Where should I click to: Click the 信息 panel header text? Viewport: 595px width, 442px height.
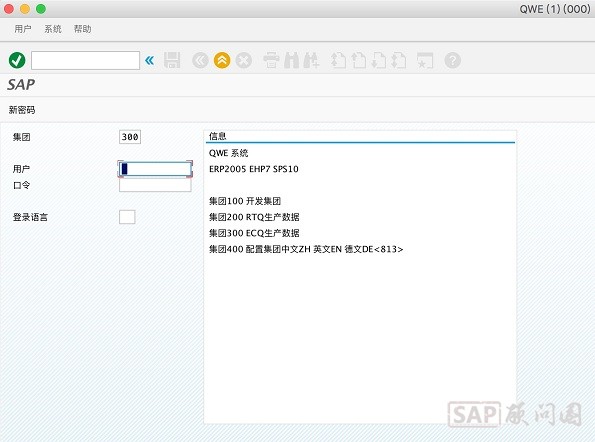218,136
